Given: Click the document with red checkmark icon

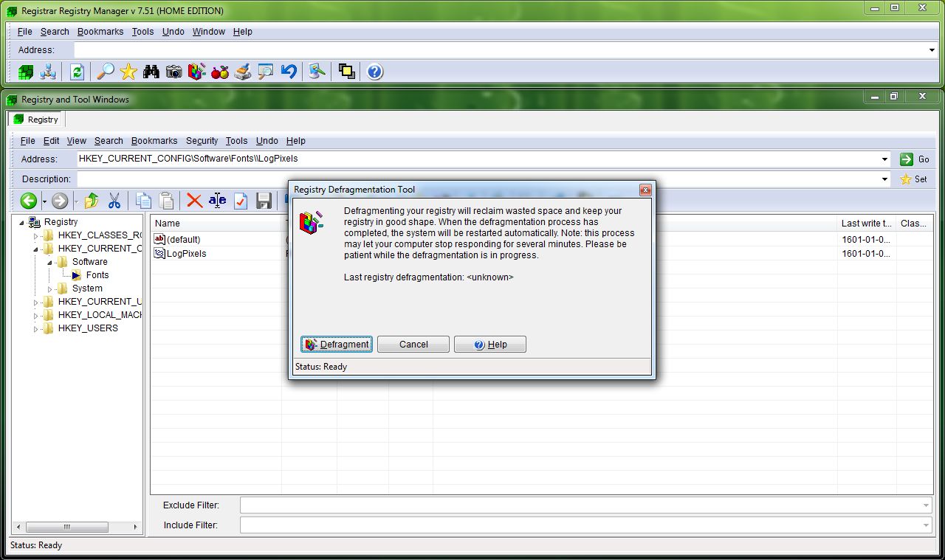Looking at the screenshot, I should click(241, 201).
